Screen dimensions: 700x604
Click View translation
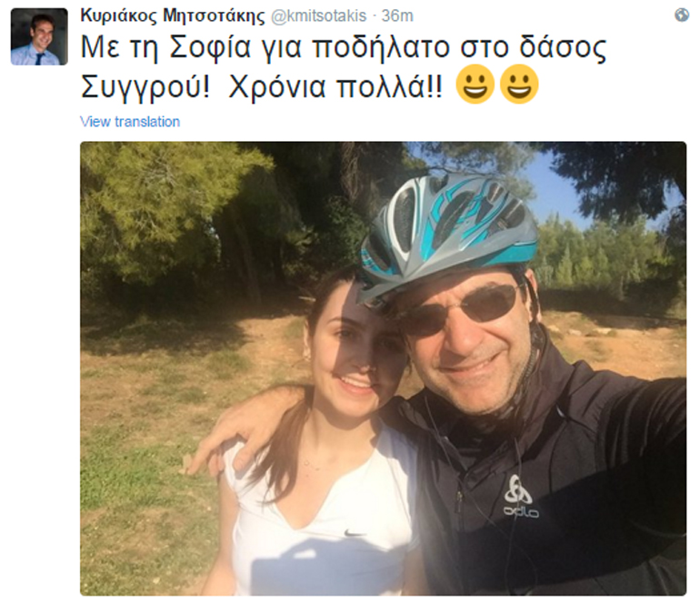[x=130, y=122]
